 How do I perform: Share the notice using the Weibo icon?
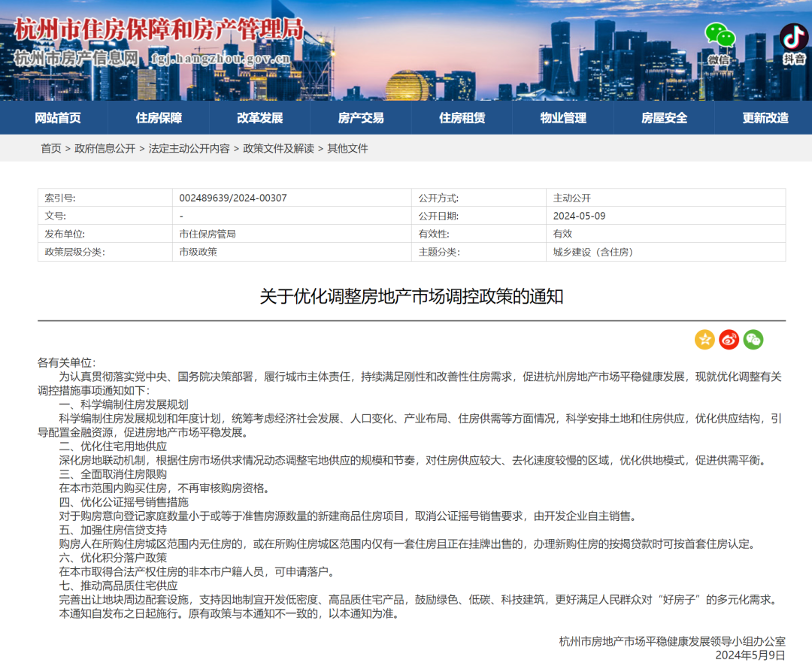click(x=728, y=340)
